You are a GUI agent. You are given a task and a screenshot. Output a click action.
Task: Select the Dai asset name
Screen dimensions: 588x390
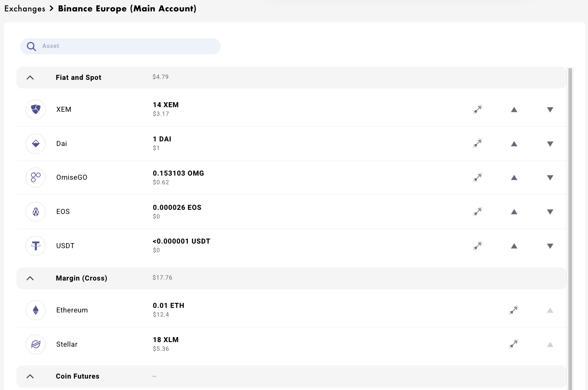tap(62, 144)
